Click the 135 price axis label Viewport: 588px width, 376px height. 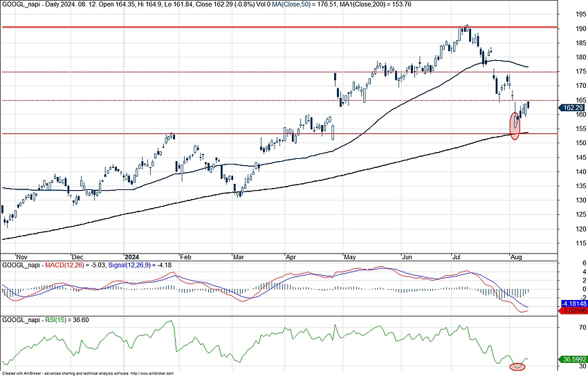[x=580, y=186]
